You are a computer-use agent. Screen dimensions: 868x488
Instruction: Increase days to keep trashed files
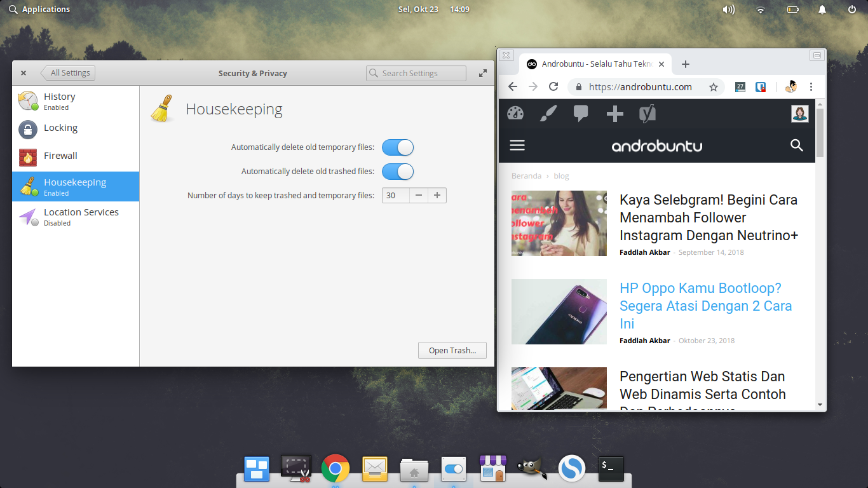point(437,195)
